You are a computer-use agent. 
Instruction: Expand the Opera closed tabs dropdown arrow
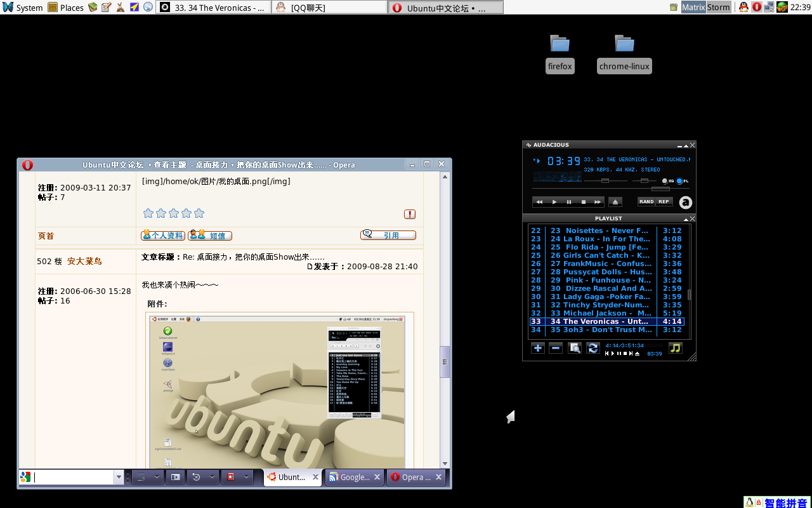click(212, 477)
